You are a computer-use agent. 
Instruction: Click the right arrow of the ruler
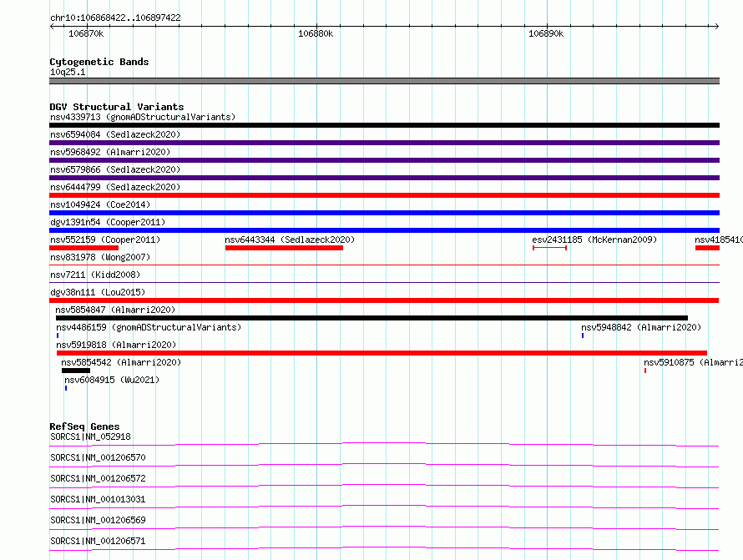(x=716, y=27)
